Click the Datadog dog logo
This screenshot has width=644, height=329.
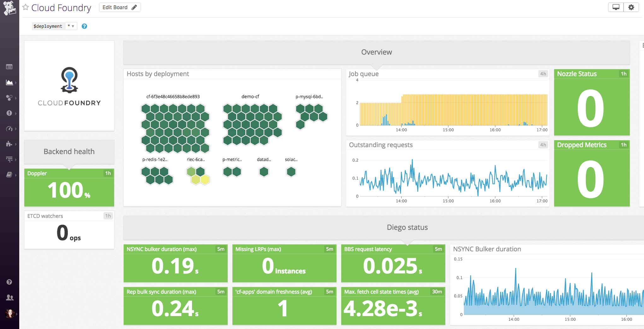coord(9,8)
